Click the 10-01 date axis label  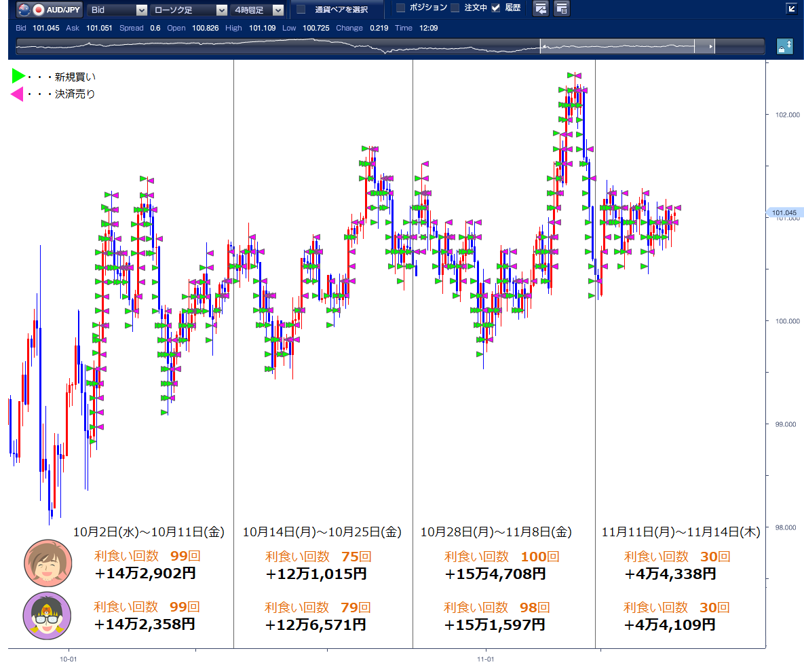pos(69,659)
